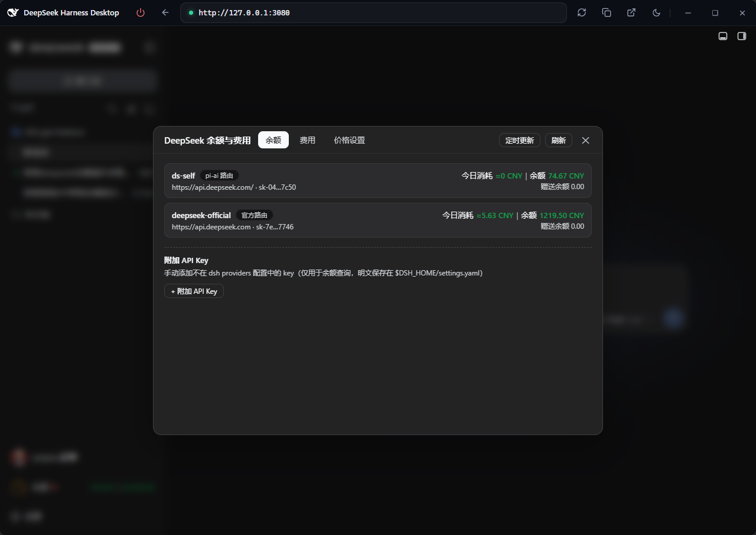This screenshot has width=756, height=535.
Task: Open the page externally via the arrow-box icon
Action: point(631,12)
